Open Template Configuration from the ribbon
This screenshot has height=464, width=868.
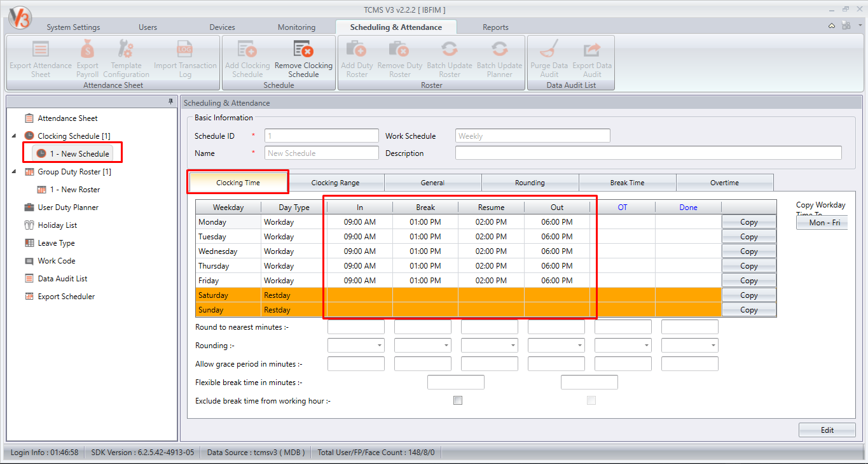click(127, 59)
